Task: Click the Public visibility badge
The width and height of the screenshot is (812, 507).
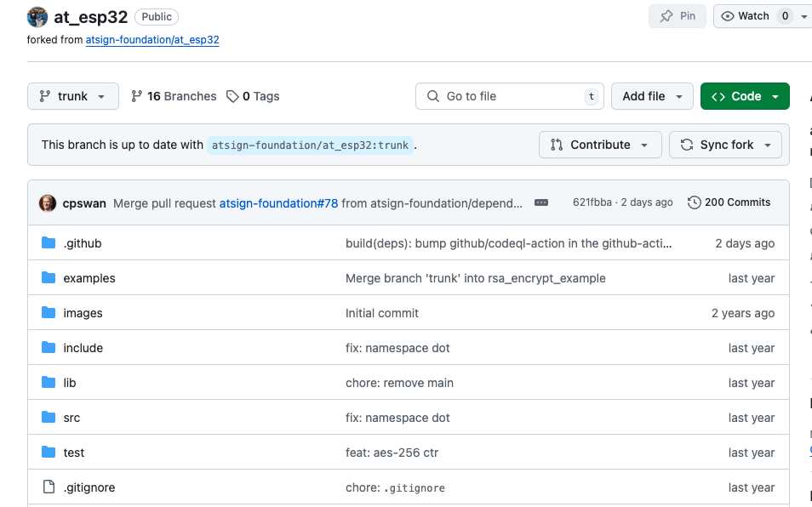Action: point(157,17)
